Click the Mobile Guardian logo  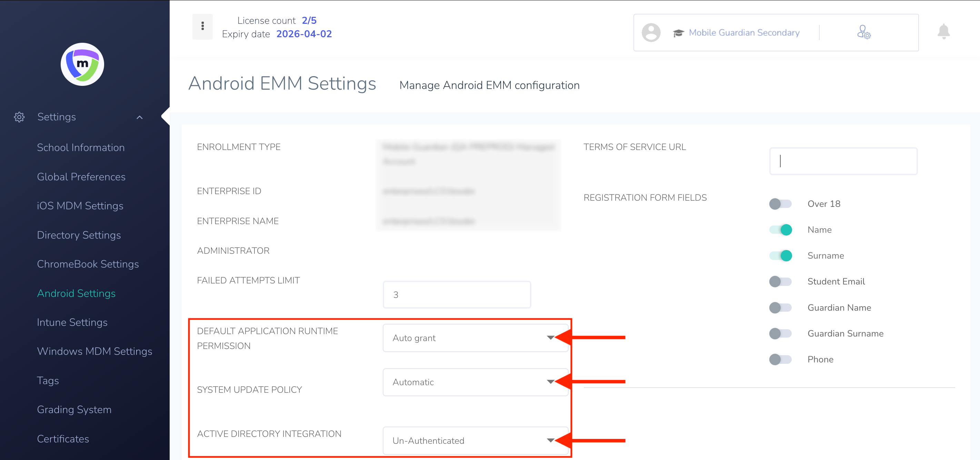coord(82,64)
